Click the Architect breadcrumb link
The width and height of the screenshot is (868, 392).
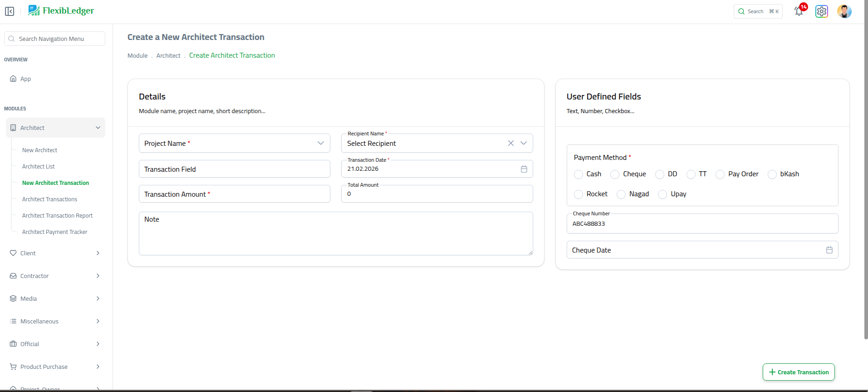pyautogui.click(x=168, y=55)
